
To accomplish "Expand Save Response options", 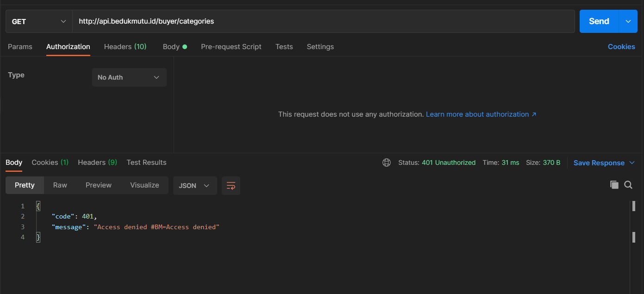I will [x=632, y=163].
